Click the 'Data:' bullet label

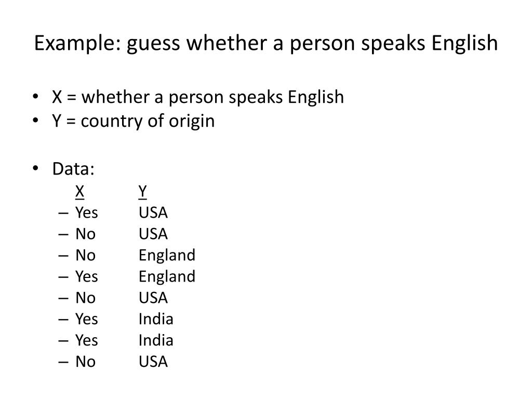tap(73, 169)
